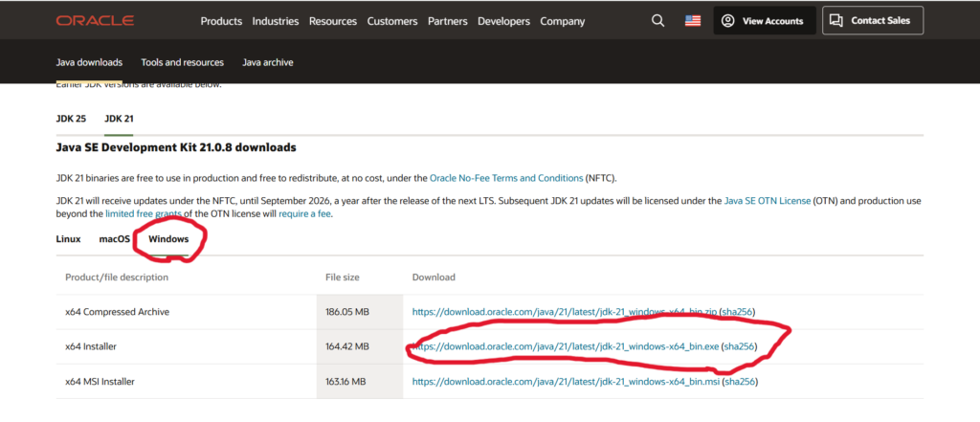Open the View Accounts button
Screen dimensions: 980x422
coord(764,21)
